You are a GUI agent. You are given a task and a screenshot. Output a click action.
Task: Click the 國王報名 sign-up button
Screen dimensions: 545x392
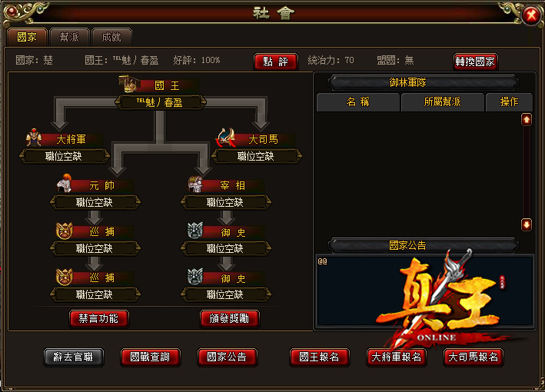(x=319, y=357)
